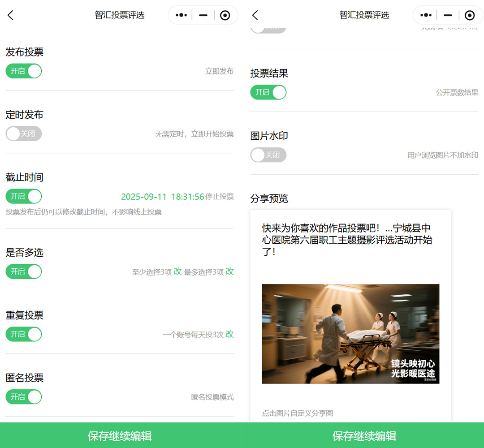The width and height of the screenshot is (484, 448).
Task: Enable the 定时发布 switch
Action: (x=24, y=134)
